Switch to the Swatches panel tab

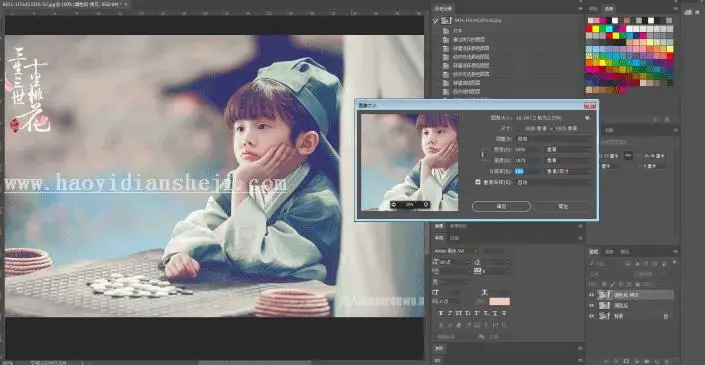(x=609, y=9)
